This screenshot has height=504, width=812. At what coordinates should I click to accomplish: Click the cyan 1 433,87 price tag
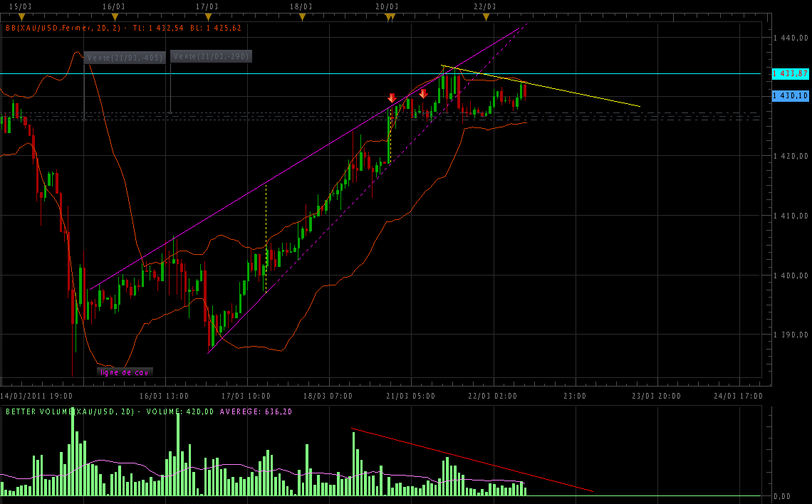(x=790, y=73)
